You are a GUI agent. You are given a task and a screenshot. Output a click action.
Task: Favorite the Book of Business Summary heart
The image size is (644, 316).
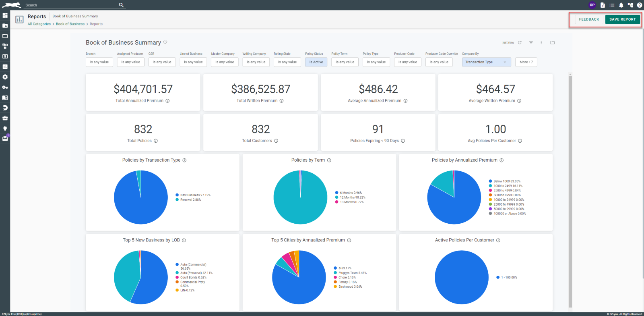coord(165,42)
